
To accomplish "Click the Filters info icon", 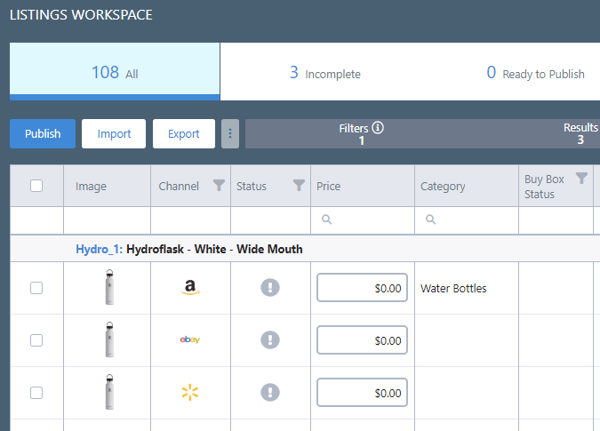I will pos(378,128).
